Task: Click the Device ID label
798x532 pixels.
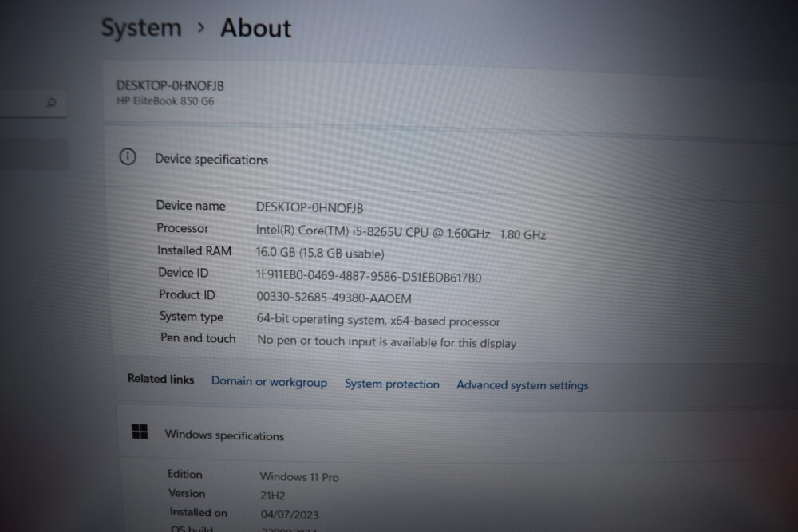Action: (x=184, y=273)
